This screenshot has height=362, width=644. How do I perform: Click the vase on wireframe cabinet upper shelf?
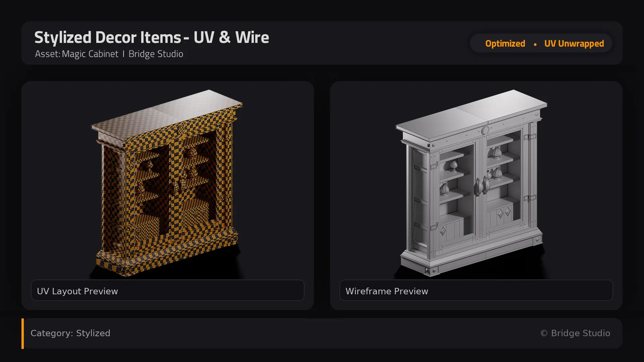[496, 153]
